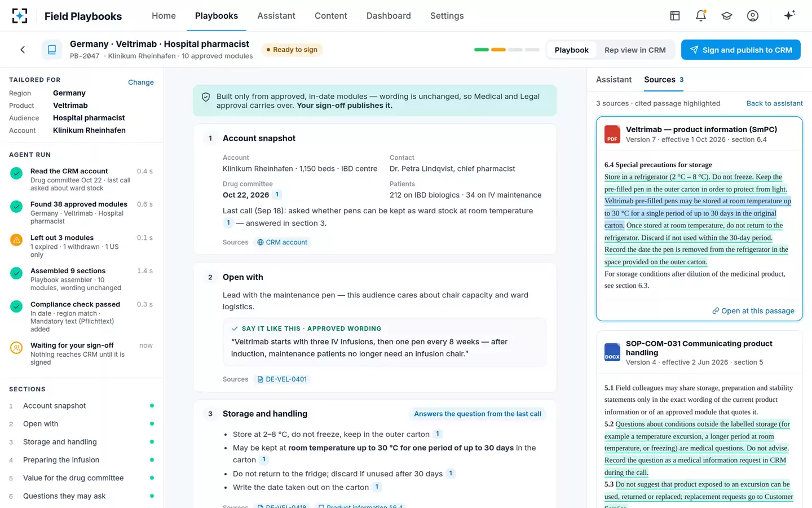This screenshot has height=508, width=812.
Task: Open the Playbooks nav tab
Action: [217, 16]
